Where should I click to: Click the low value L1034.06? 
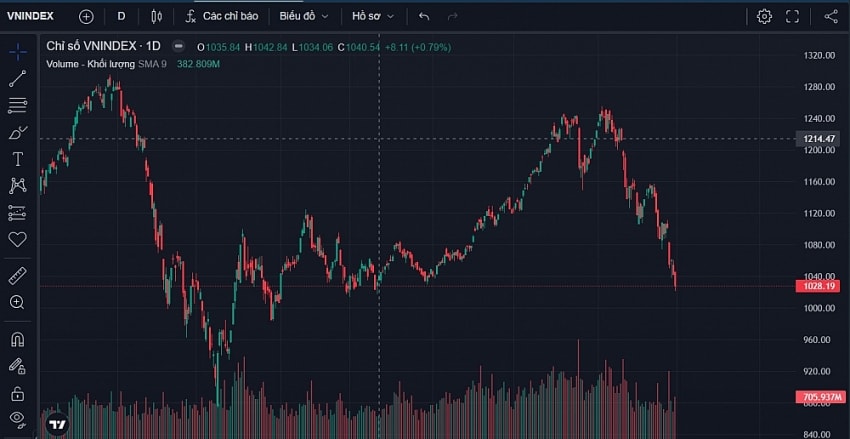[312, 47]
